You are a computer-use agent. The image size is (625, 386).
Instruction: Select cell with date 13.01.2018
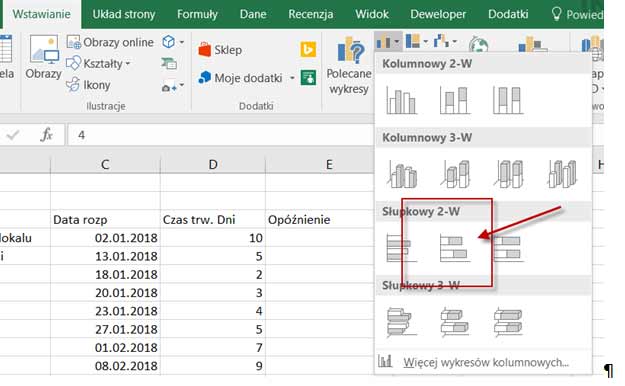[x=105, y=256]
